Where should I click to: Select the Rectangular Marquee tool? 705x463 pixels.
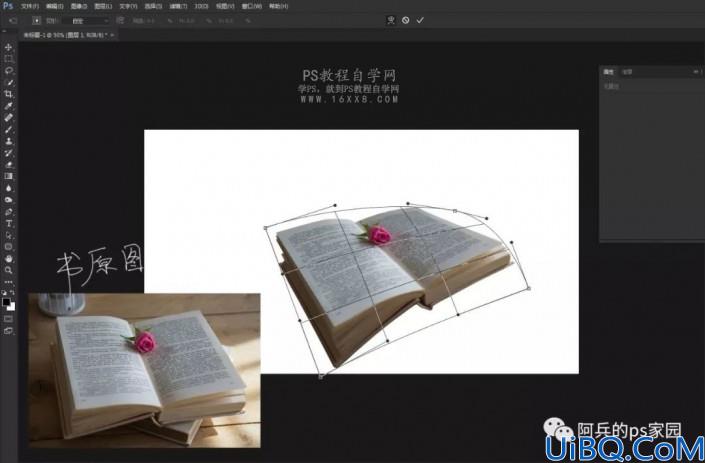tap(8, 59)
